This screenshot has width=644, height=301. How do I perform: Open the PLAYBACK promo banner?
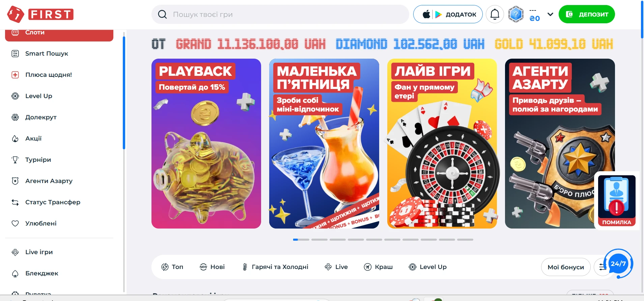point(206,144)
